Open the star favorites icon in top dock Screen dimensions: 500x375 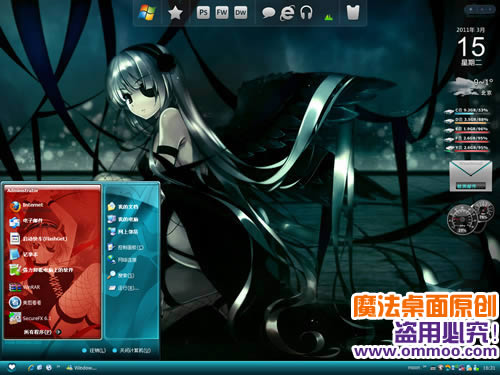click(x=175, y=13)
